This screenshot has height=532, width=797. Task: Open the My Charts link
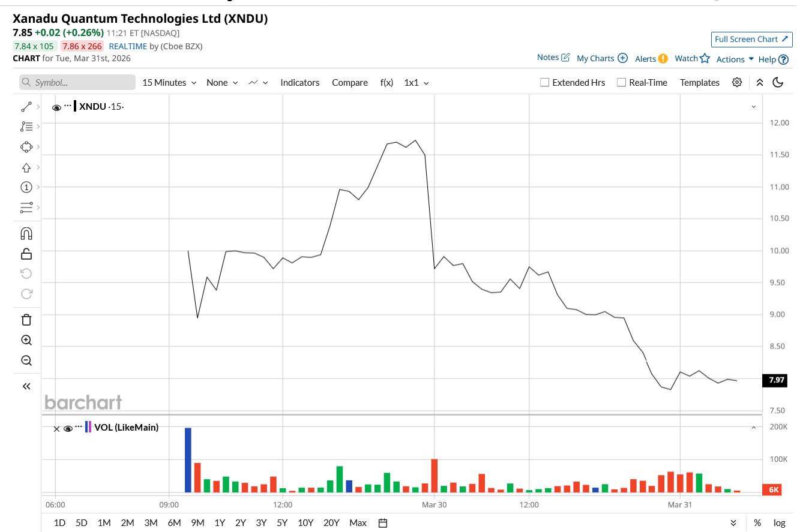coord(595,59)
